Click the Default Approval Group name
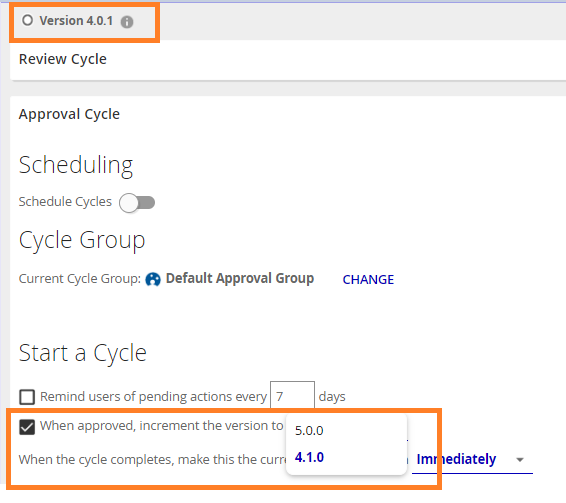This screenshot has width=566, height=503. pyautogui.click(x=240, y=278)
